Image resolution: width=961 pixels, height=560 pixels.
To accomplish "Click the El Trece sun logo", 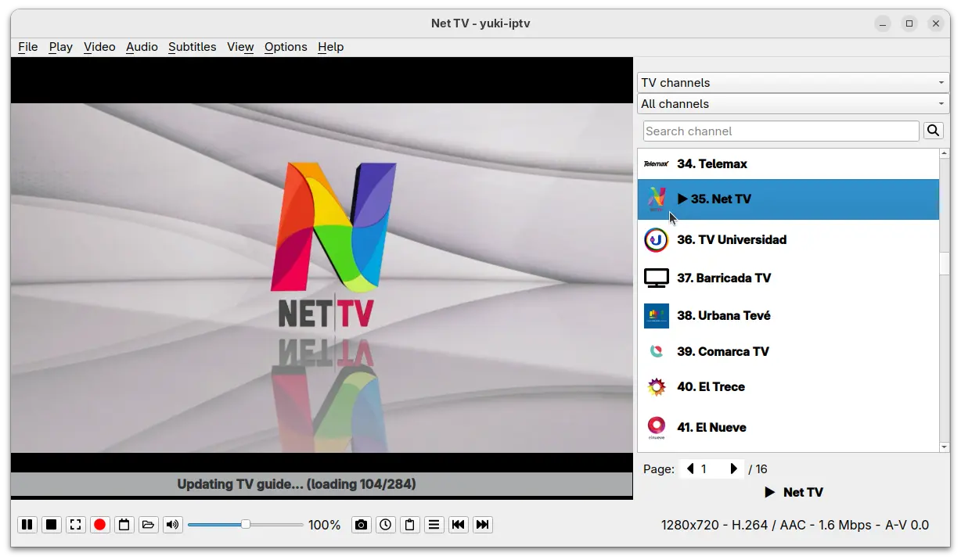I will (656, 386).
